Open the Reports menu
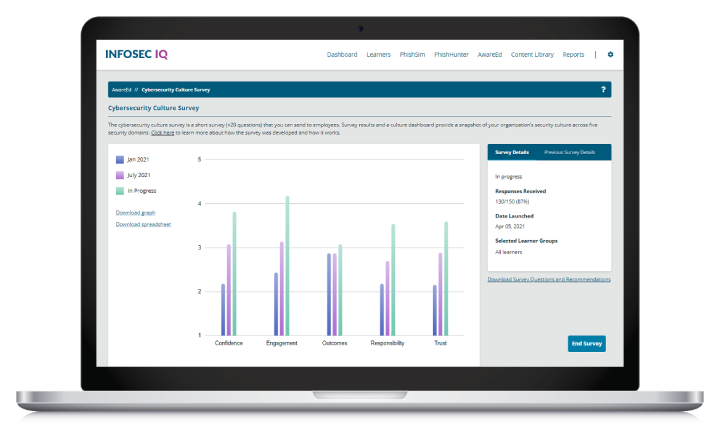Image resolution: width=720 pixels, height=428 pixels. pos(573,54)
